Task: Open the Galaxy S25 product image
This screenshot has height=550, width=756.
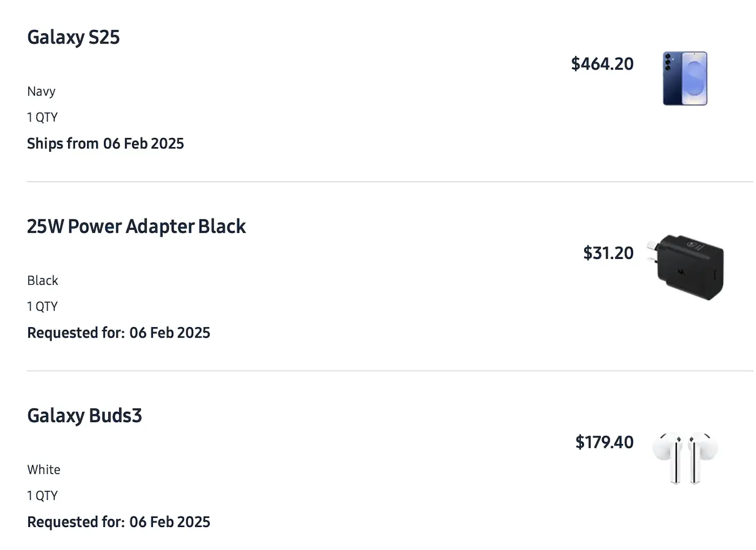Action: pos(685,78)
